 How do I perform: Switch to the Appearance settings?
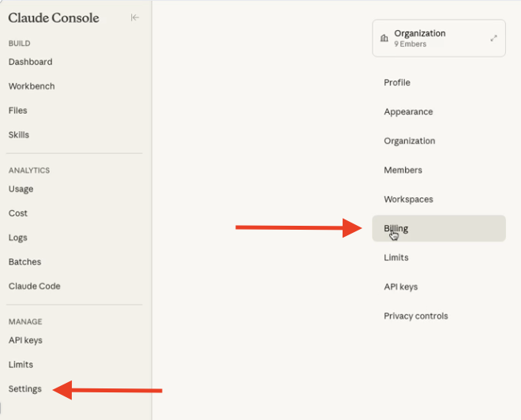[408, 112]
